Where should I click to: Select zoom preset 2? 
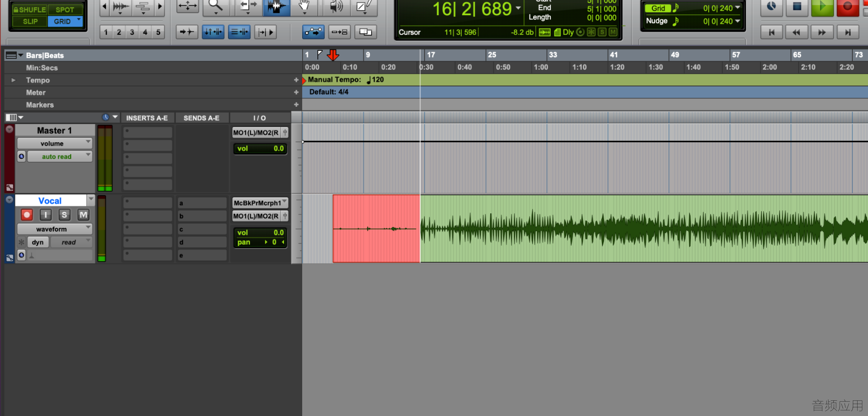coord(119,32)
